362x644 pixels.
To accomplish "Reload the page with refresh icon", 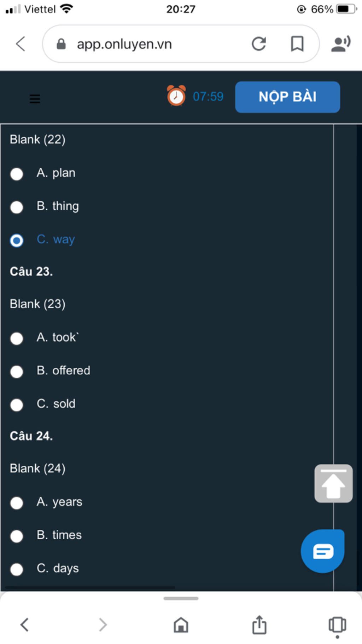I will click(259, 44).
